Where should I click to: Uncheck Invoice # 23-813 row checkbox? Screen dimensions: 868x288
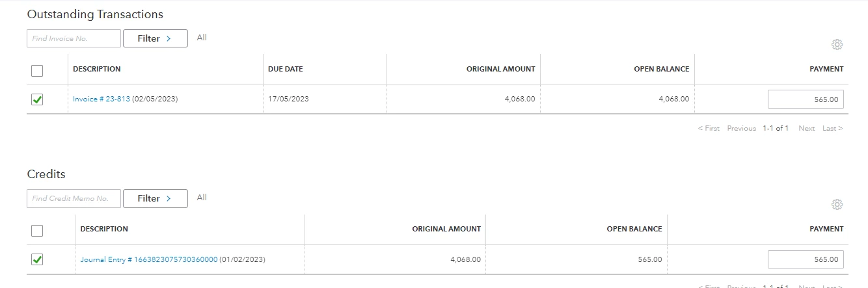click(37, 99)
